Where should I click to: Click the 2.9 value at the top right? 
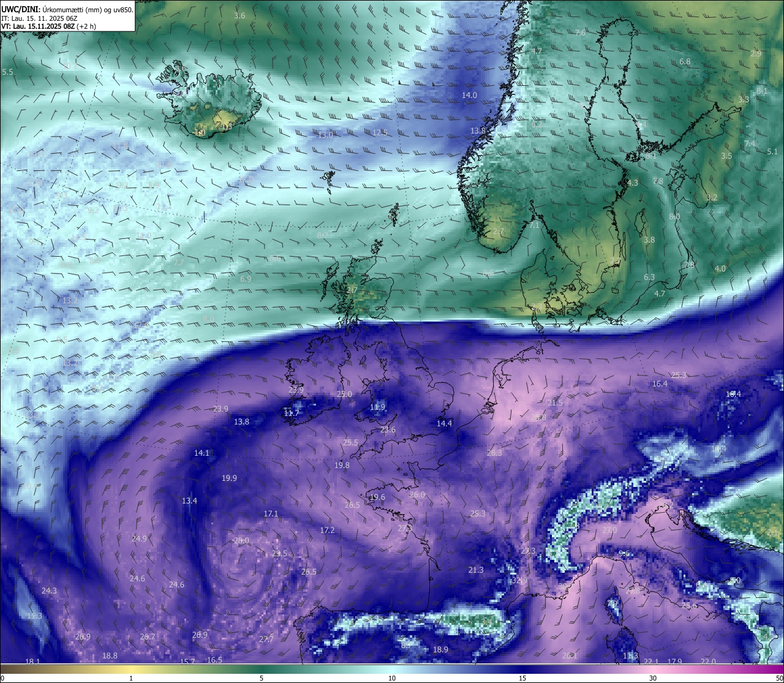(756, 54)
